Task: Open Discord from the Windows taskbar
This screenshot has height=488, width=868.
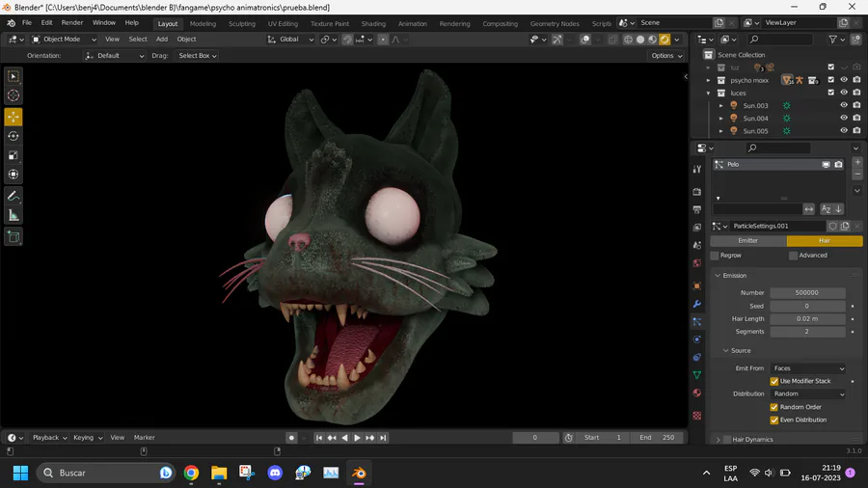Action: (276, 473)
